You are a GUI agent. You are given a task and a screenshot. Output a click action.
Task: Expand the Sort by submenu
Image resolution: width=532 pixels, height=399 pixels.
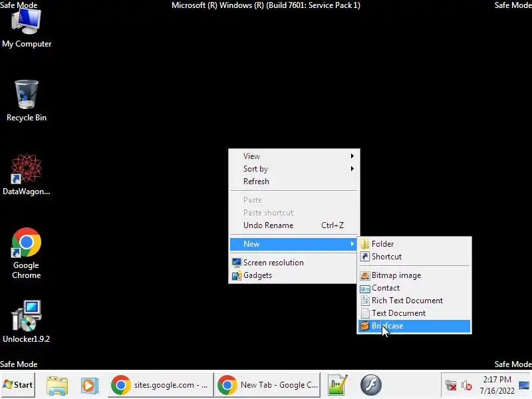pos(294,169)
